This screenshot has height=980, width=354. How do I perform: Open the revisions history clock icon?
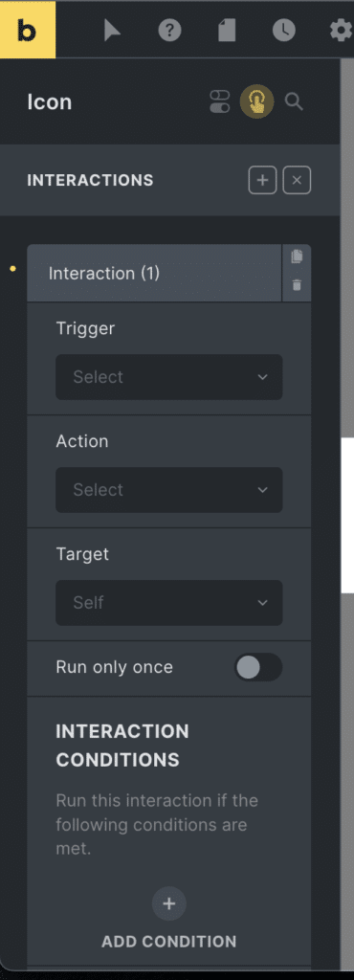[284, 30]
